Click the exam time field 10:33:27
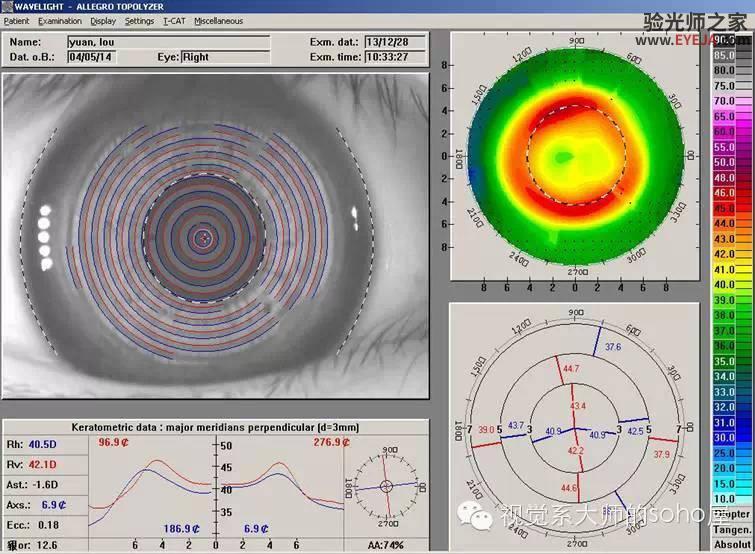The image size is (755, 554). coord(395,57)
